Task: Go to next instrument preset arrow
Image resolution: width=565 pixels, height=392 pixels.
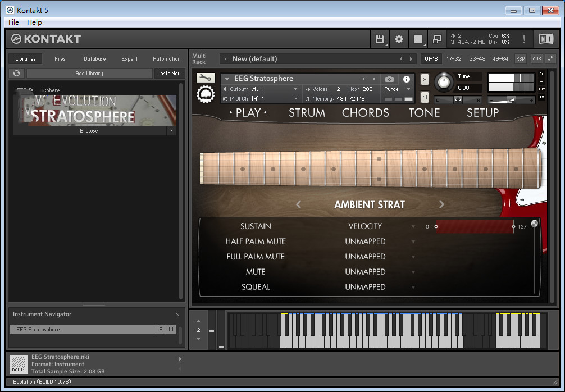Action: pos(374,79)
